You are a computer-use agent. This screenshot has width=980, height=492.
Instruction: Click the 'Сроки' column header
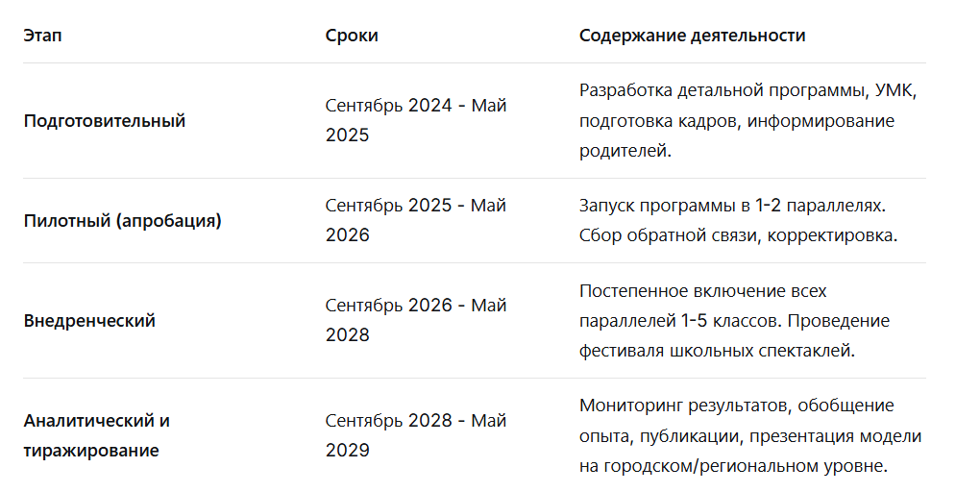coord(352,36)
